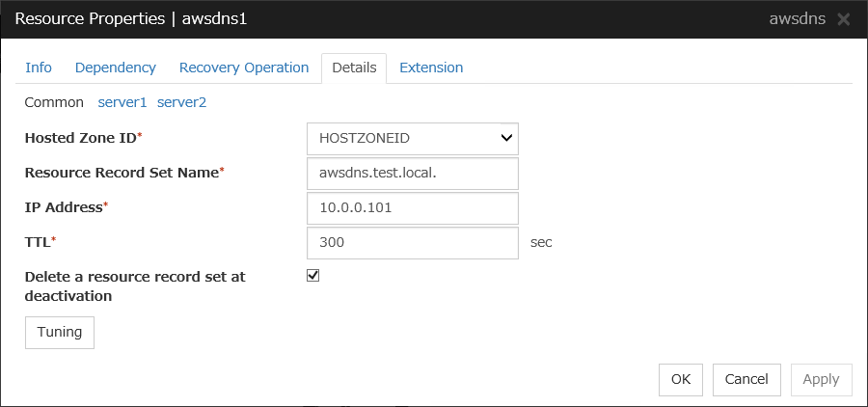
Task: Go to Recovery Operation tab
Action: [244, 68]
